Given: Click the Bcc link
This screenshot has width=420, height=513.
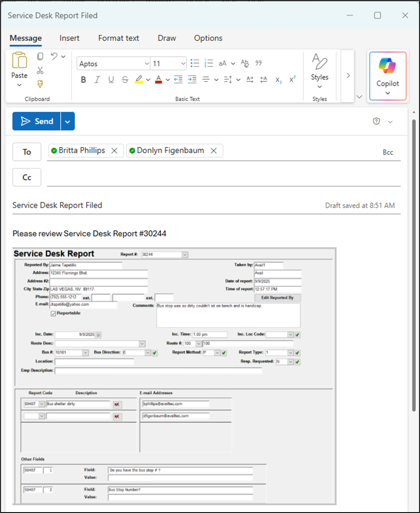Looking at the screenshot, I should (387, 152).
